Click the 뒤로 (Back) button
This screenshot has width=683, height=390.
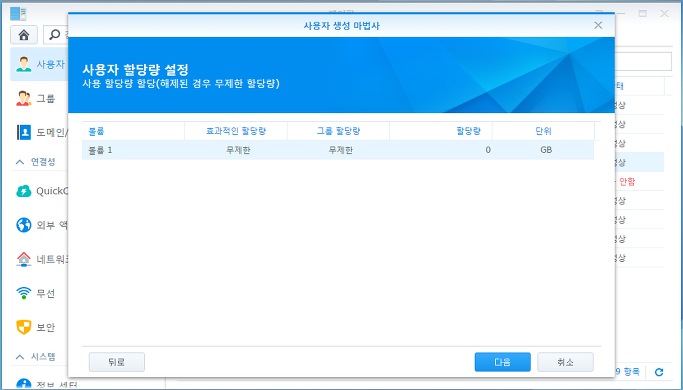pos(117,362)
